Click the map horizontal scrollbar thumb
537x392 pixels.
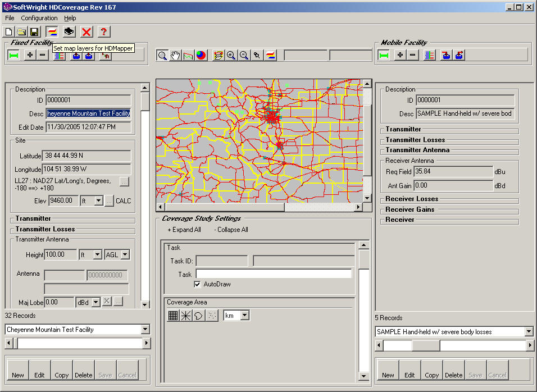(x=225, y=207)
